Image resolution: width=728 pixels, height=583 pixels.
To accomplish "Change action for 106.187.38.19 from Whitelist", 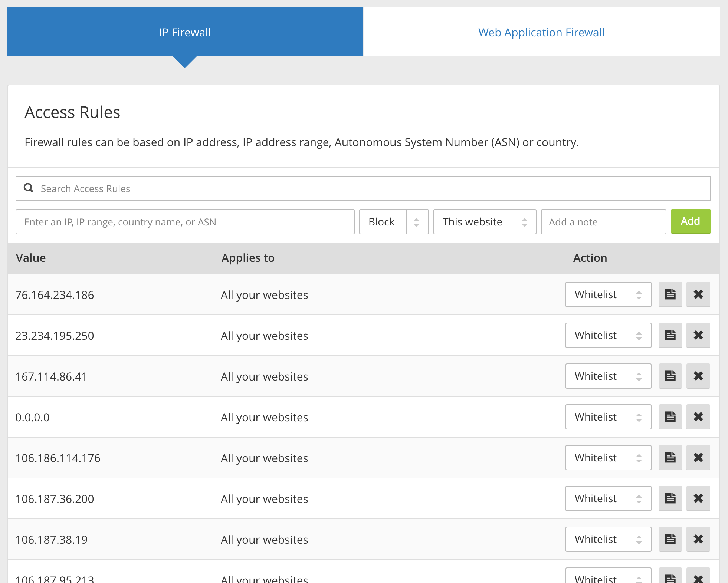I will coord(608,539).
